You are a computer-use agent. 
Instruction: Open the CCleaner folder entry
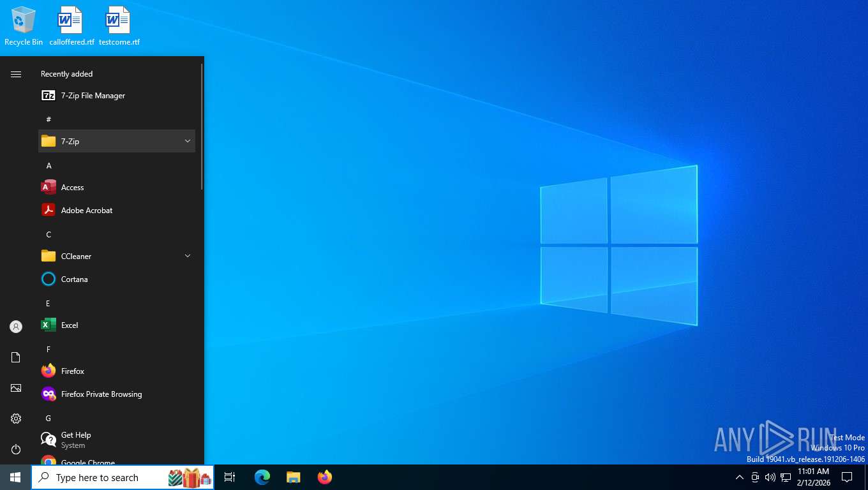point(117,256)
